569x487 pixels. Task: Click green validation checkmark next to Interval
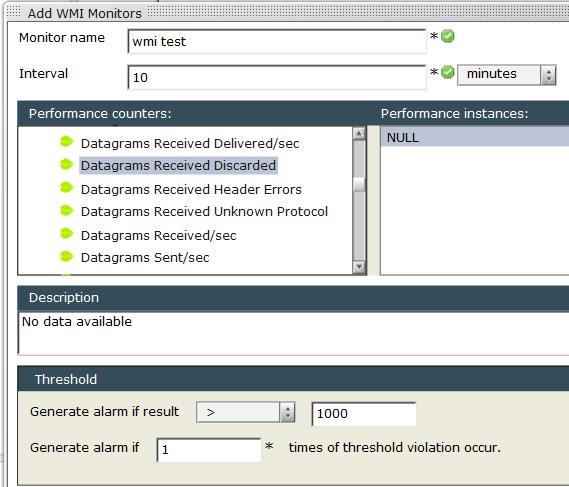pos(447,72)
